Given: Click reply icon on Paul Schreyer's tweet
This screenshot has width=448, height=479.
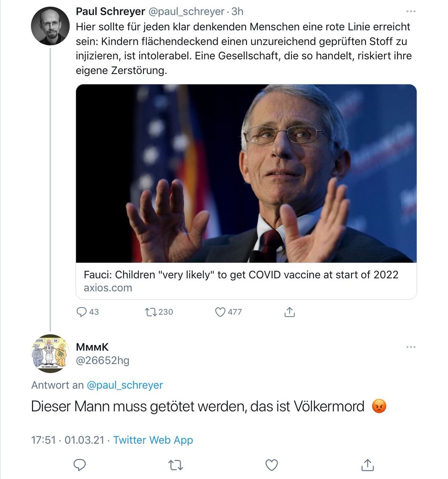Looking at the screenshot, I should [81, 312].
